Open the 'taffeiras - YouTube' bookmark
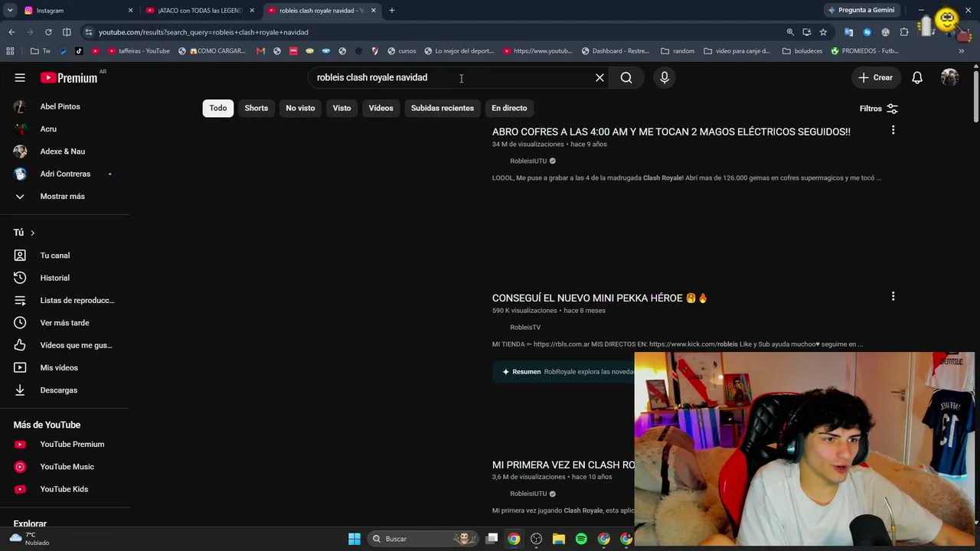The width and height of the screenshot is (980, 551). [139, 51]
